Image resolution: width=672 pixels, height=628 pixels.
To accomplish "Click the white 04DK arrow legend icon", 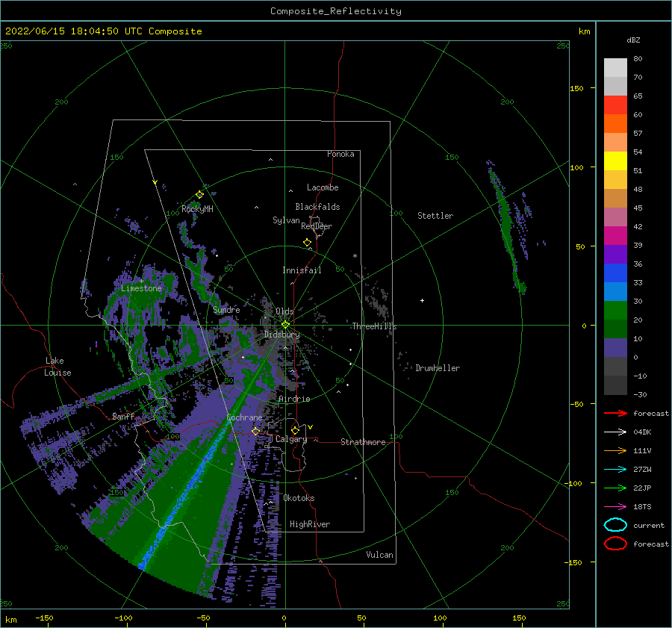I will [615, 432].
